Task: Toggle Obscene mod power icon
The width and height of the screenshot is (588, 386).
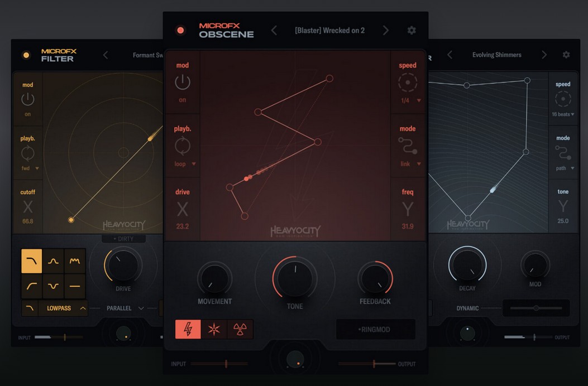Action: tap(183, 82)
